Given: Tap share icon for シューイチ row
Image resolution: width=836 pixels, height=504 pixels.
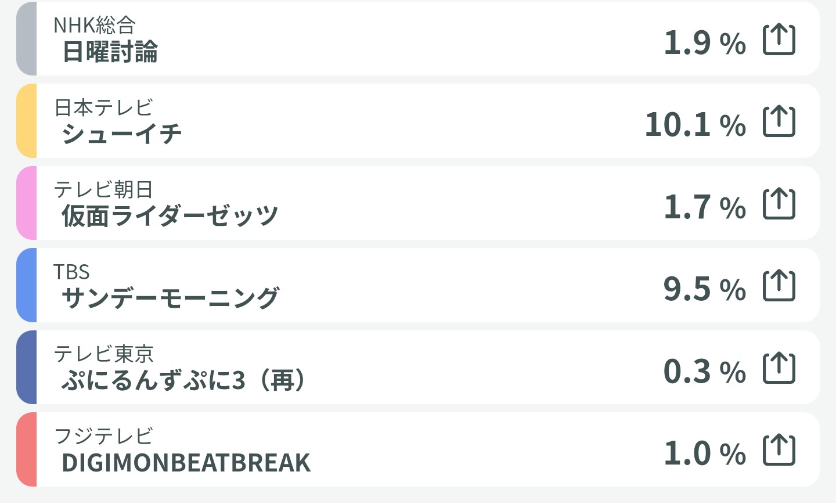Looking at the screenshot, I should coord(779,122).
